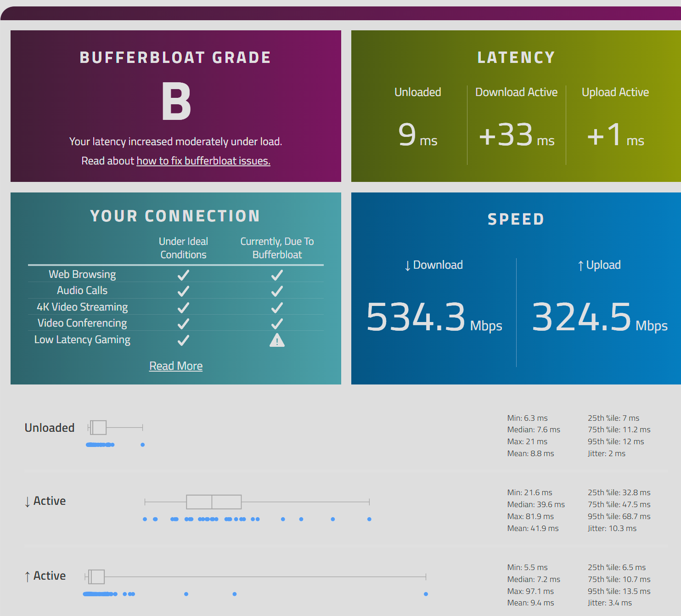Click the 4K Video Streaming row label
Screen dimensions: 681x616
click(x=82, y=307)
